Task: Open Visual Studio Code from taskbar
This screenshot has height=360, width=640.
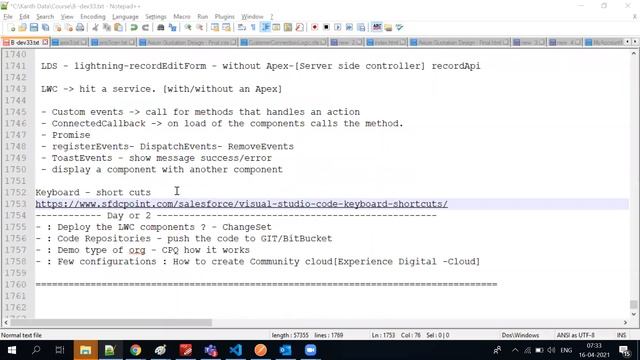Action: 236,350
